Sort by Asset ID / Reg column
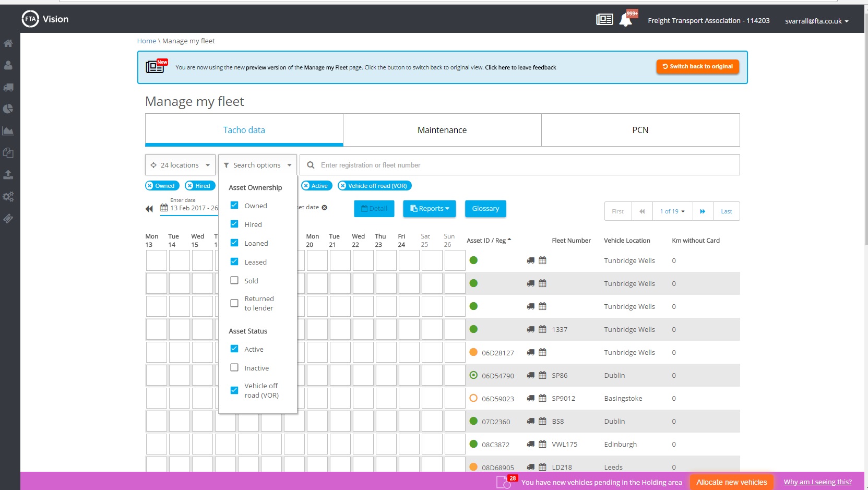Image resolution: width=868 pixels, height=490 pixels. click(x=489, y=241)
